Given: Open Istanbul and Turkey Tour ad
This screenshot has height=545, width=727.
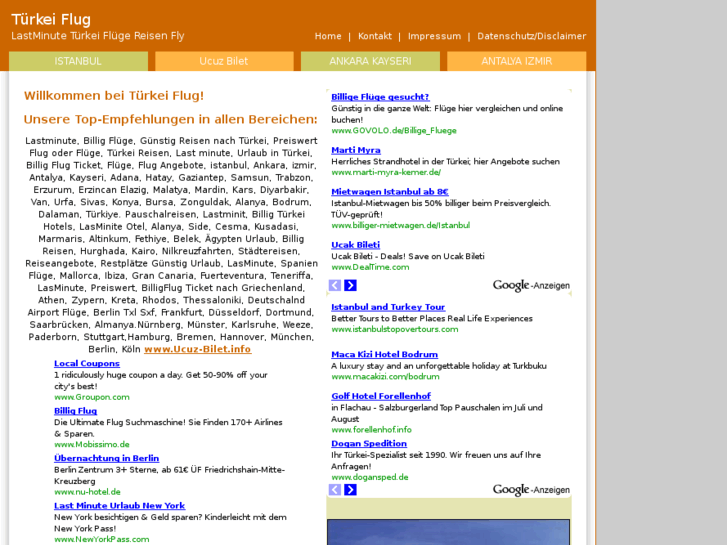Looking at the screenshot, I should (x=388, y=307).
